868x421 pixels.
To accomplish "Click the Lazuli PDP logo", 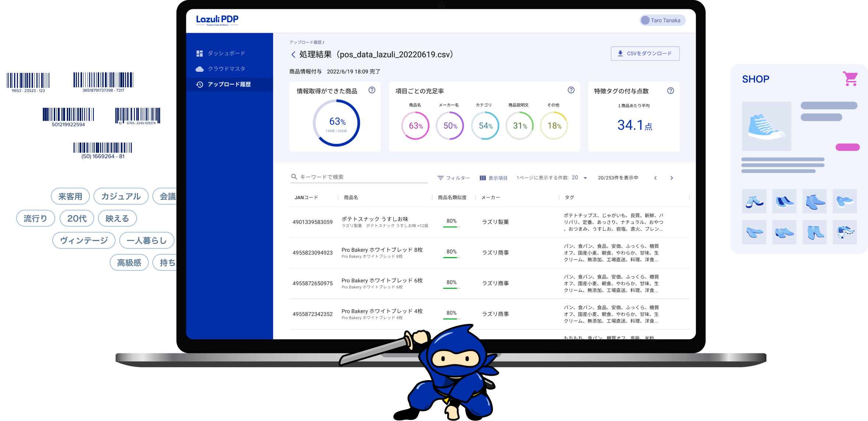I will [217, 20].
